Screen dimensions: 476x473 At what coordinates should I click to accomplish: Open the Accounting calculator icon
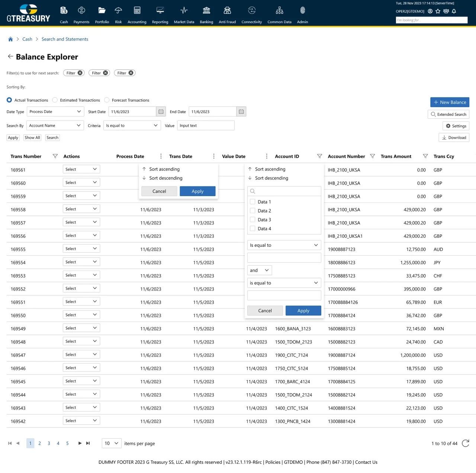(x=137, y=10)
